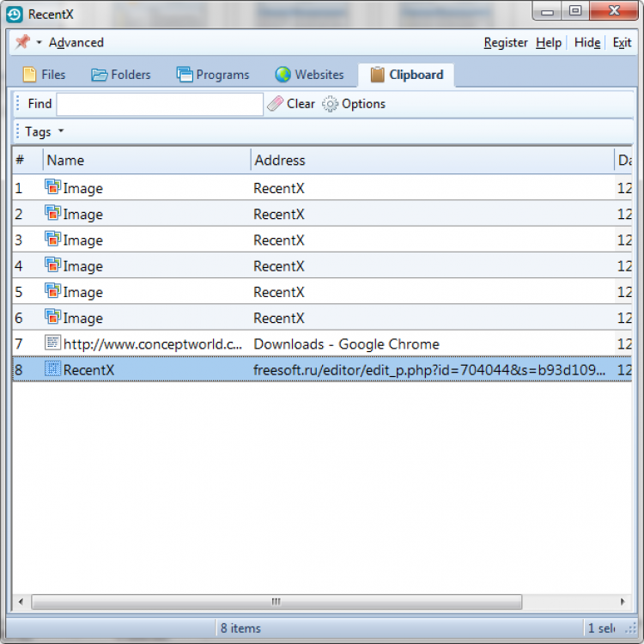This screenshot has height=644, width=644.
Task: Click the horizontal scrollbar left arrow
Action: pyautogui.click(x=21, y=602)
